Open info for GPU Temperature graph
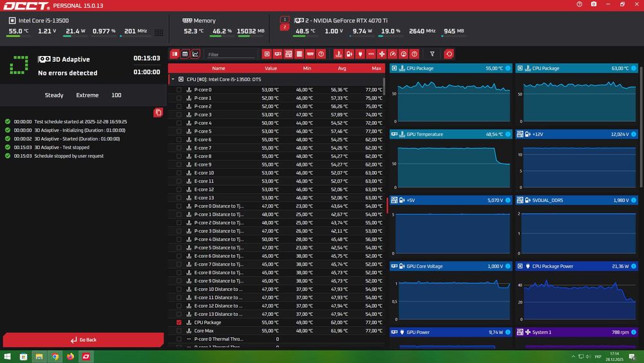This screenshot has width=644, height=363. [507, 134]
